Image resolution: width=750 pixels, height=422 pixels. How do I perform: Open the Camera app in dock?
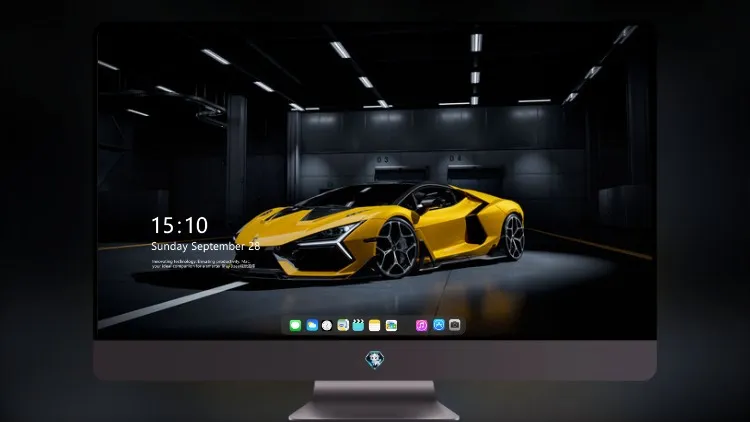455,325
